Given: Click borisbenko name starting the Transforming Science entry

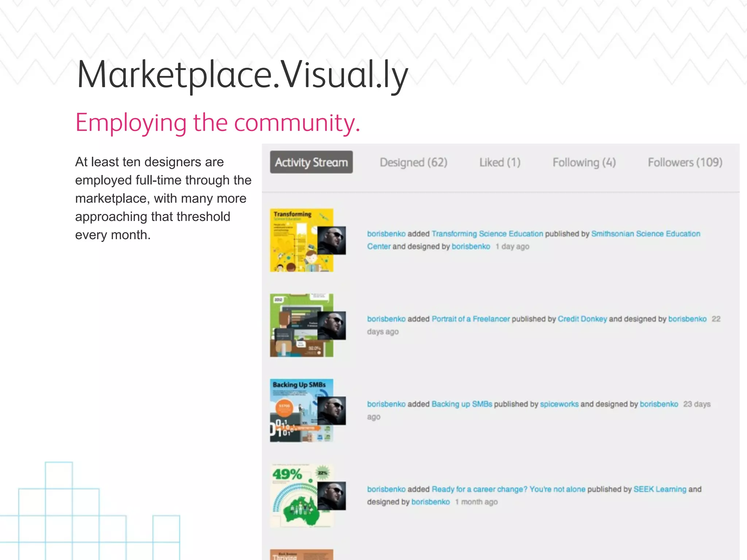Looking at the screenshot, I should 386,234.
